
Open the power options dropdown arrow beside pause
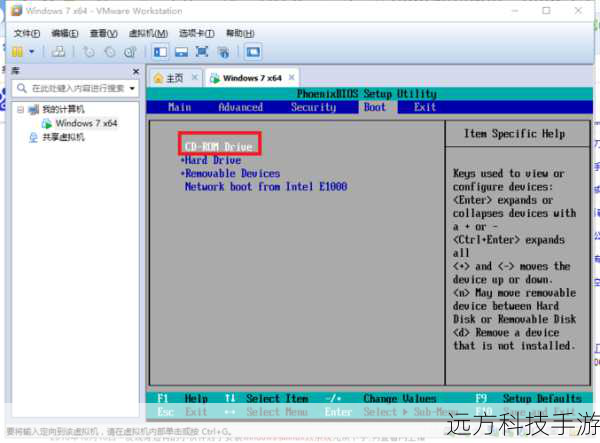coord(32,51)
